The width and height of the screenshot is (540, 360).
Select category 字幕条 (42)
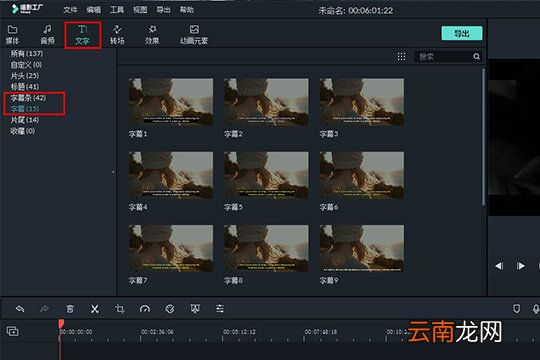[x=28, y=98]
